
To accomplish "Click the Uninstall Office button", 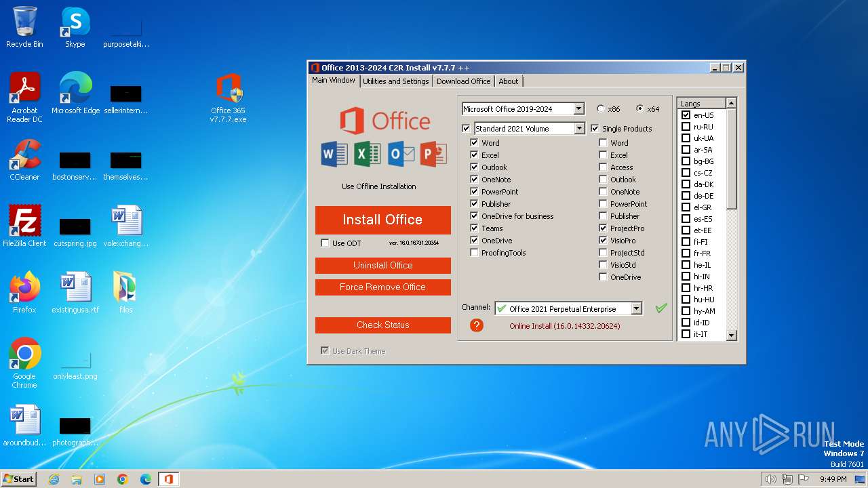I will point(383,266).
